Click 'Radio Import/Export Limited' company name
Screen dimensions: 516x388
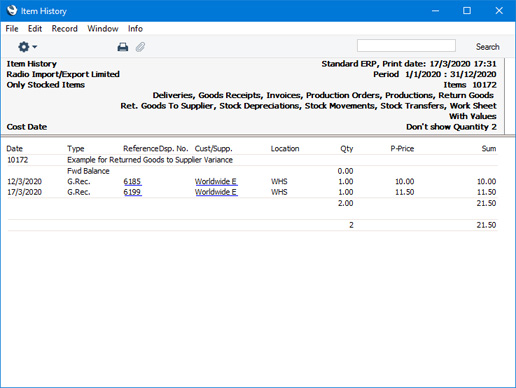pos(63,74)
